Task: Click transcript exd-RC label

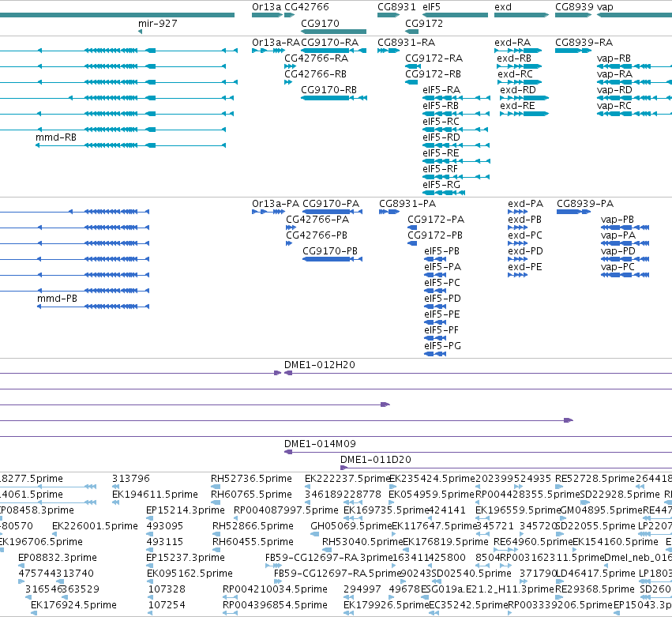Action: [x=515, y=74]
